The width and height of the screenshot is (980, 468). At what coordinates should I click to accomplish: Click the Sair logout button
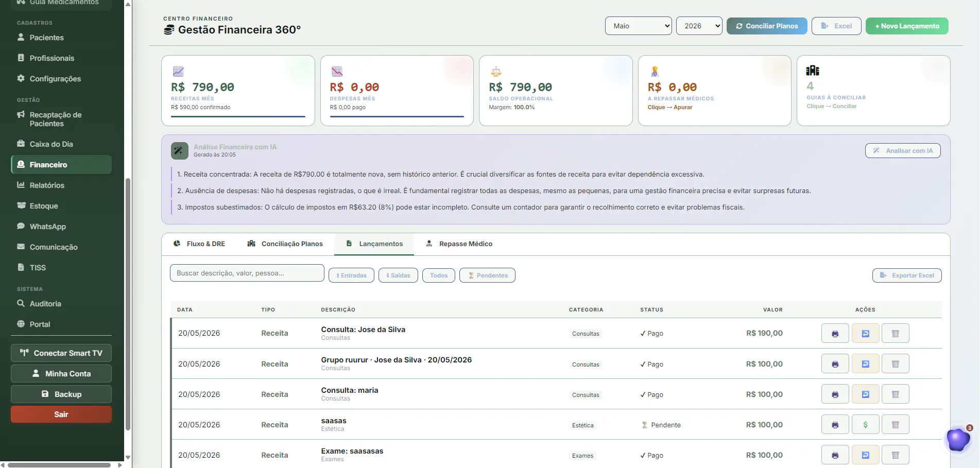tap(61, 414)
